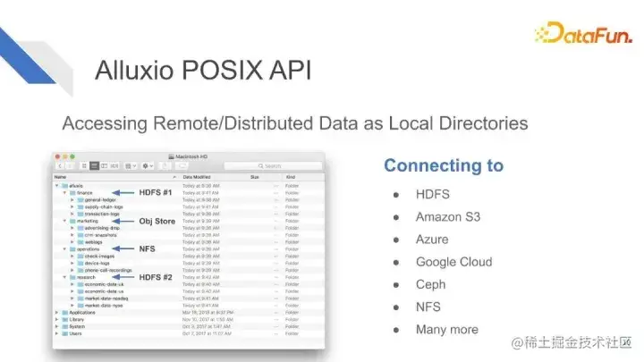Switch Finder to list view
Viewport: 644px width, 362px height.
[94, 166]
